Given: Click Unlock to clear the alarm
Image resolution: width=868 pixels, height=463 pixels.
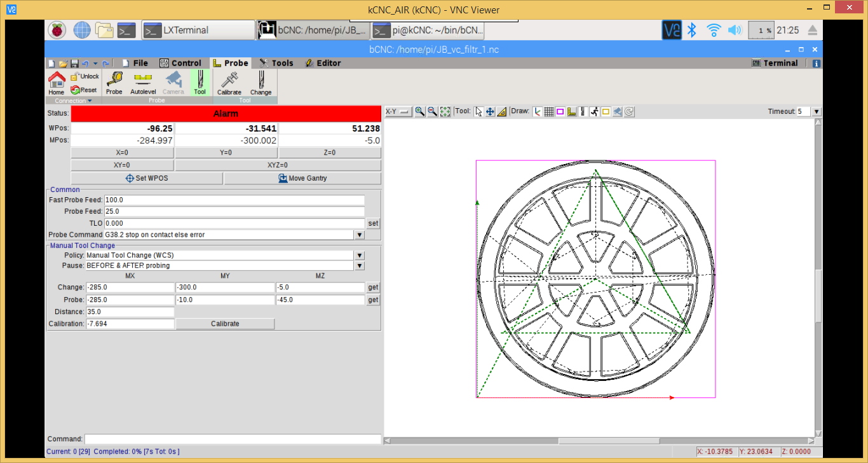Looking at the screenshot, I should pyautogui.click(x=85, y=76).
